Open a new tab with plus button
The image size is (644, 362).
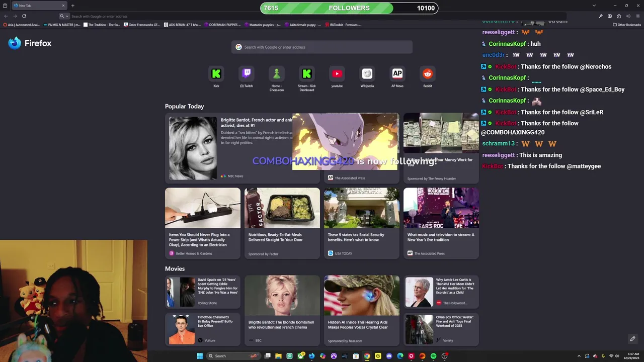coord(72,6)
